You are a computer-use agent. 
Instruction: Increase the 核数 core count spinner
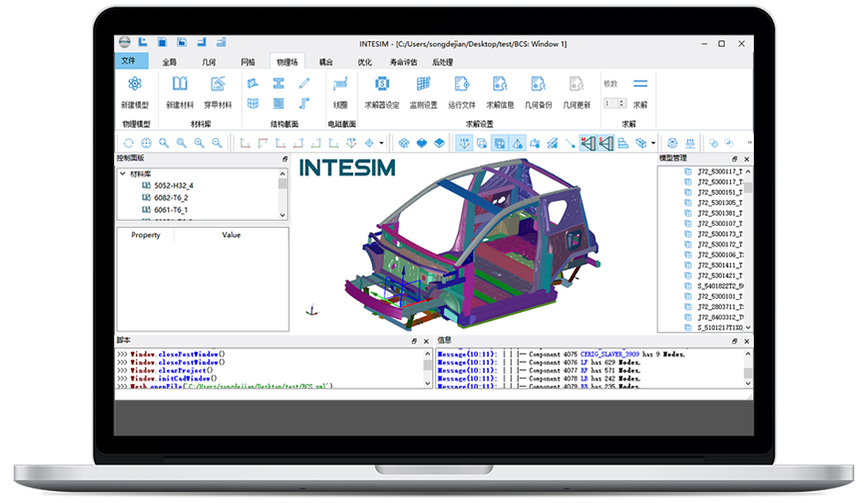(621, 101)
